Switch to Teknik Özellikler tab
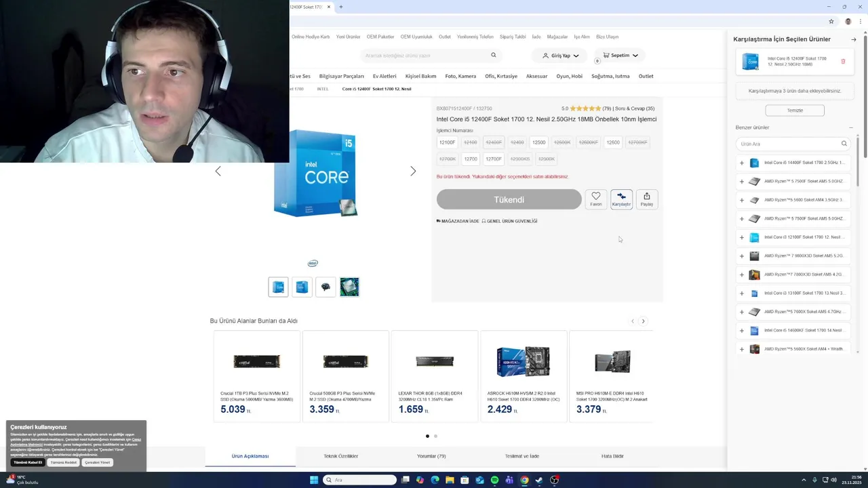The height and width of the screenshot is (488, 868). click(340, 456)
